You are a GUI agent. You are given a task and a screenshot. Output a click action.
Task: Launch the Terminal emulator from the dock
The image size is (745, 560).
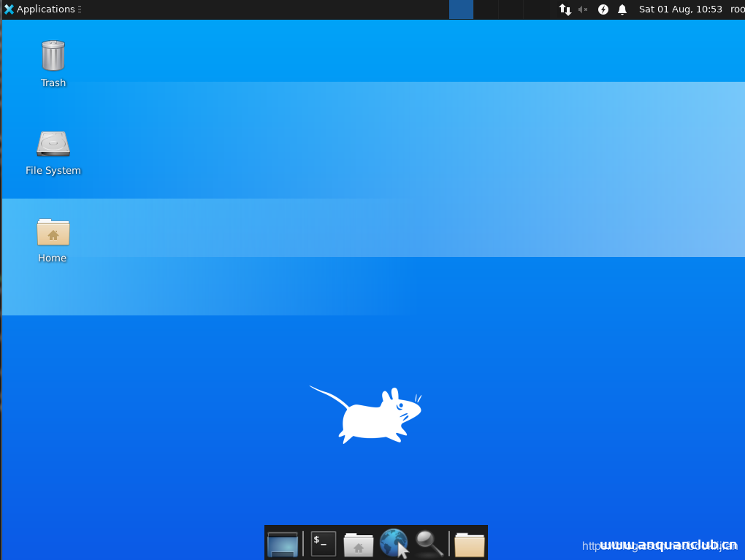pos(324,544)
